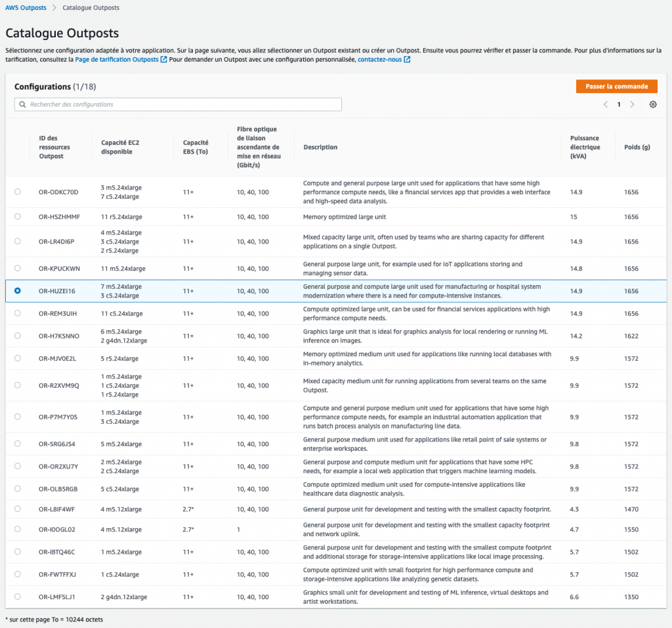
Task: Click the cell '11 c5.24xlarge'
Action: click(x=121, y=314)
